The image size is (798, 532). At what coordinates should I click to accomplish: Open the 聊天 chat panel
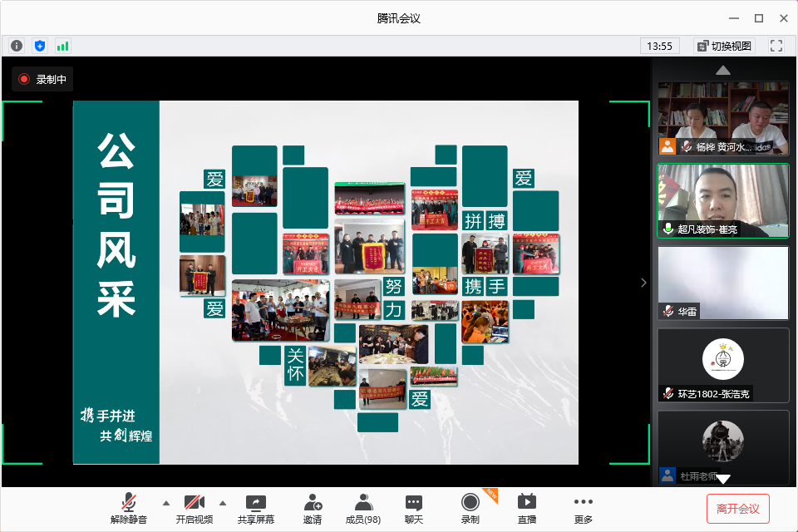pyautogui.click(x=413, y=508)
